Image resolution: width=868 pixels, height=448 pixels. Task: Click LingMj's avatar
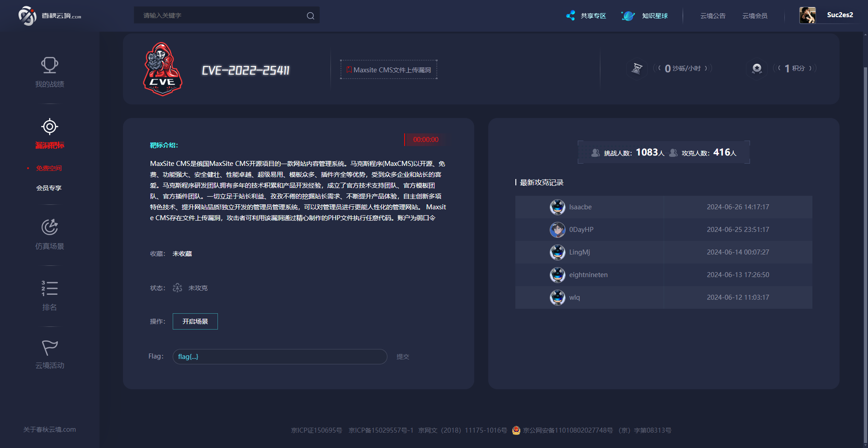(557, 252)
